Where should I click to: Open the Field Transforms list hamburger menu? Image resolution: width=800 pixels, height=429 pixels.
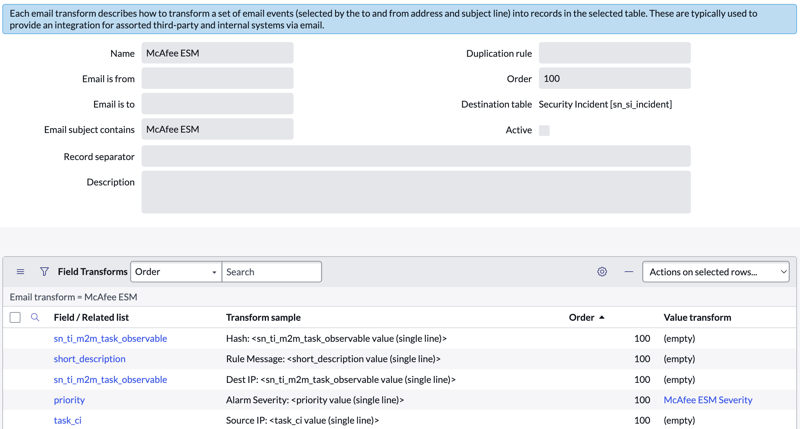(20, 272)
